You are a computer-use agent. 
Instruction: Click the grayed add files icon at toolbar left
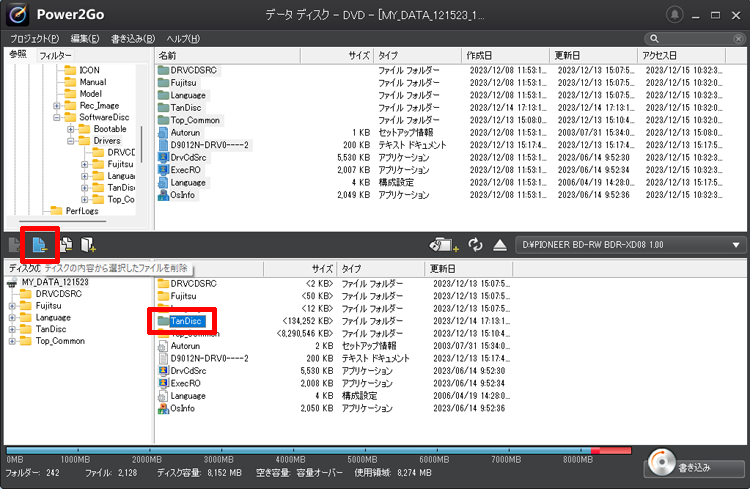click(14, 245)
